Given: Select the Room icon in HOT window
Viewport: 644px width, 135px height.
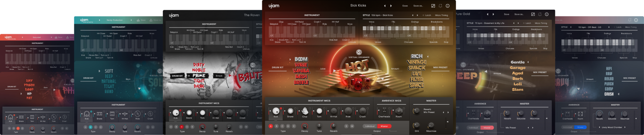Looking at the screenshot, I should 399,111.
